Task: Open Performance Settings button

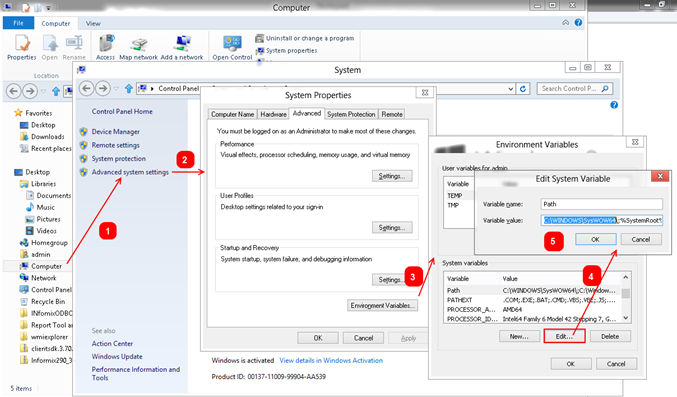Action: click(392, 176)
